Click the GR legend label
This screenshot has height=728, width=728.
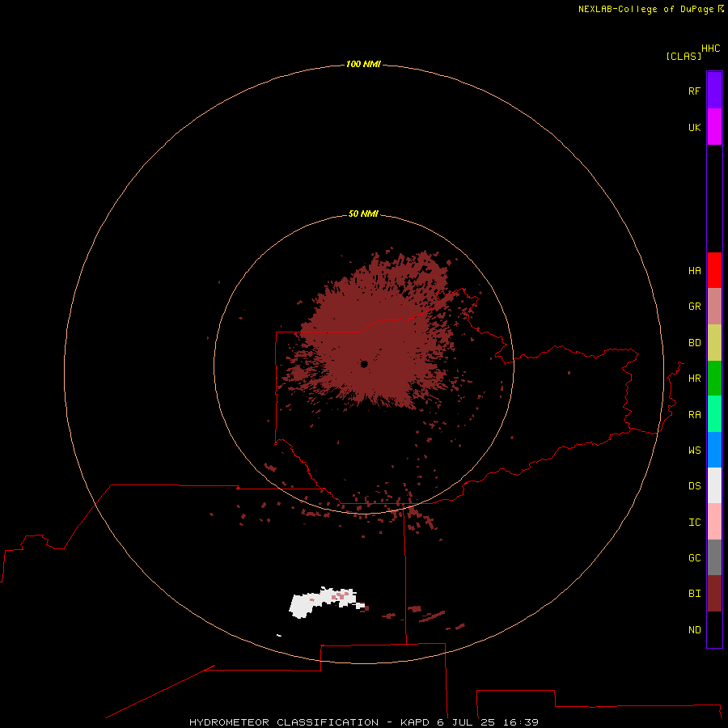tap(694, 307)
